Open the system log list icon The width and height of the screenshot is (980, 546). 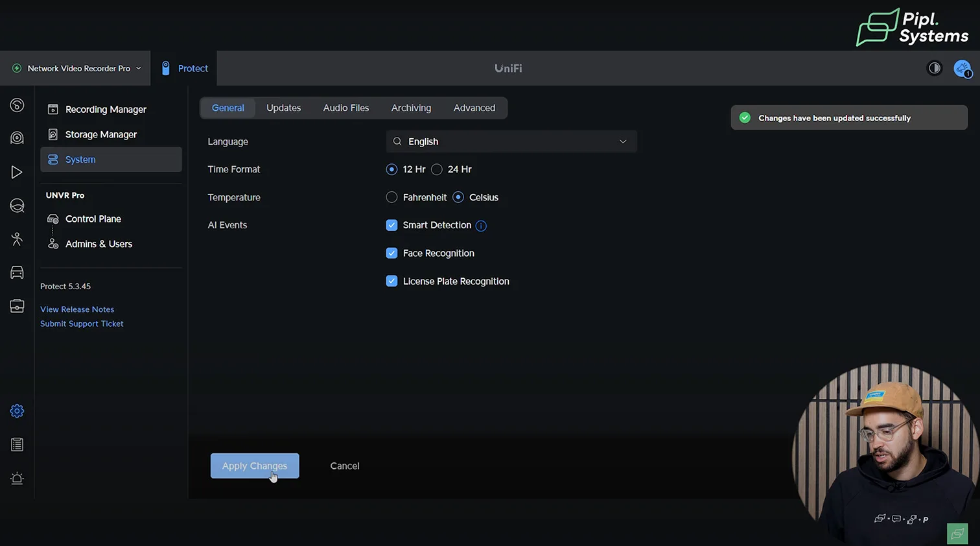(x=17, y=445)
